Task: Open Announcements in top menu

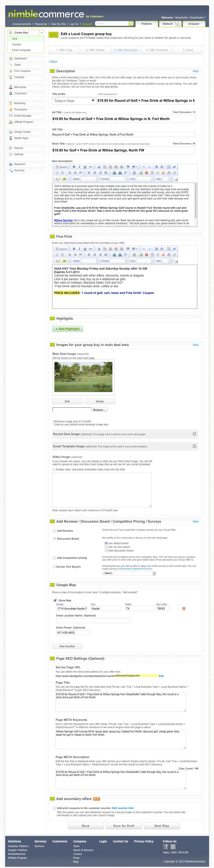Action: 21,24
